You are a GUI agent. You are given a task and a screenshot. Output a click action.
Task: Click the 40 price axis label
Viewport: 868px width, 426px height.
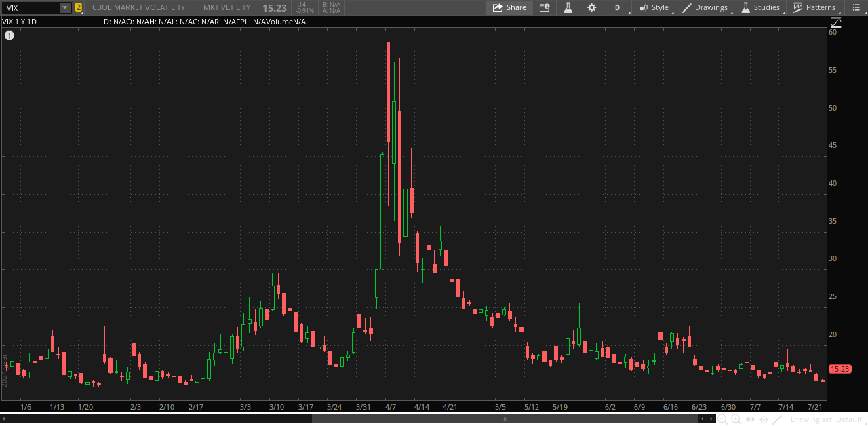[833, 183]
